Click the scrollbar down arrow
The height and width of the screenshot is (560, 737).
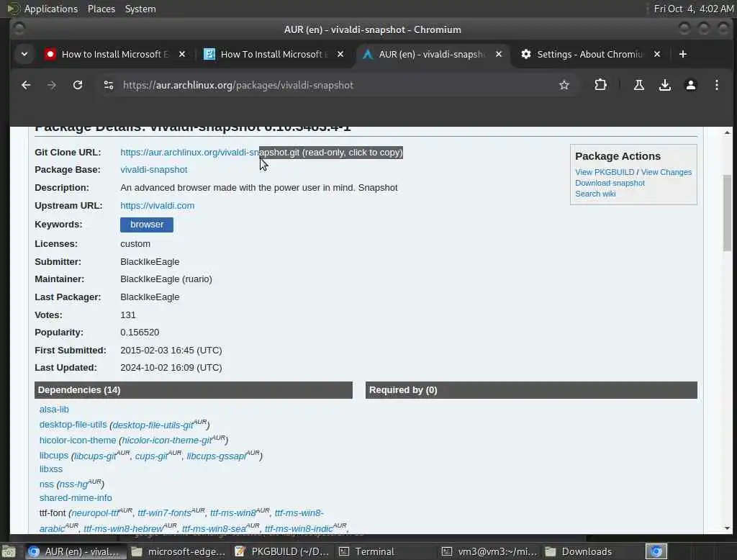[727, 528]
